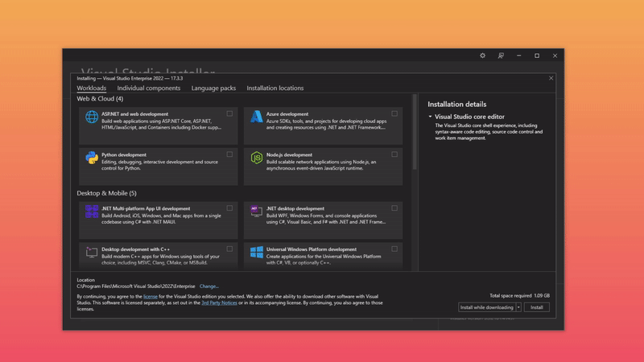The height and width of the screenshot is (362, 644).
Task: Select the Universal Windows Platform development checkbox
Action: coord(394,249)
